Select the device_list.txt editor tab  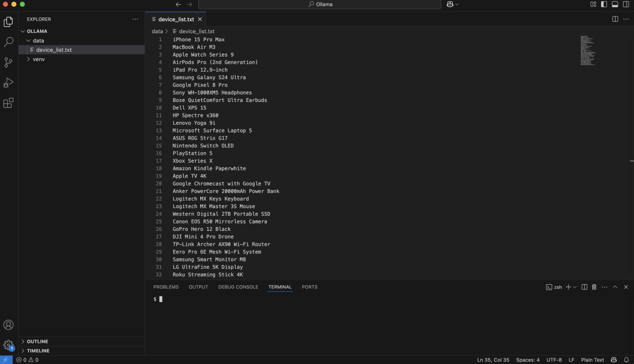point(176,20)
